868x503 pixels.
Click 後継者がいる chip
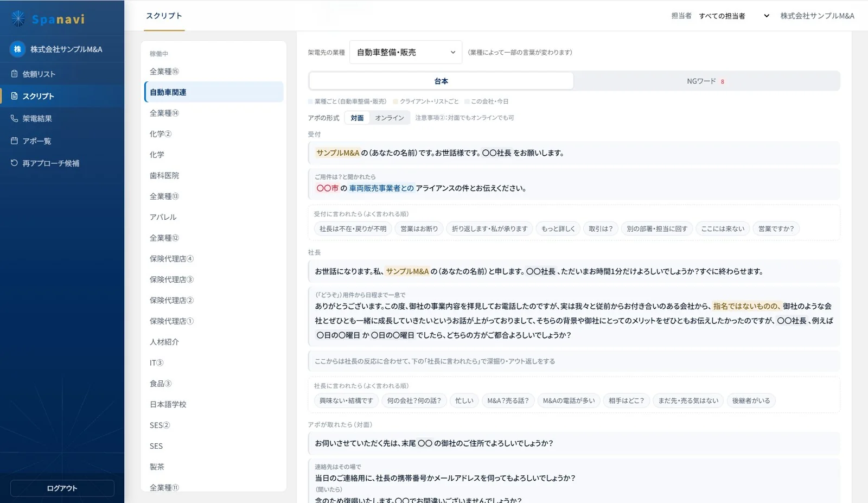click(x=751, y=401)
